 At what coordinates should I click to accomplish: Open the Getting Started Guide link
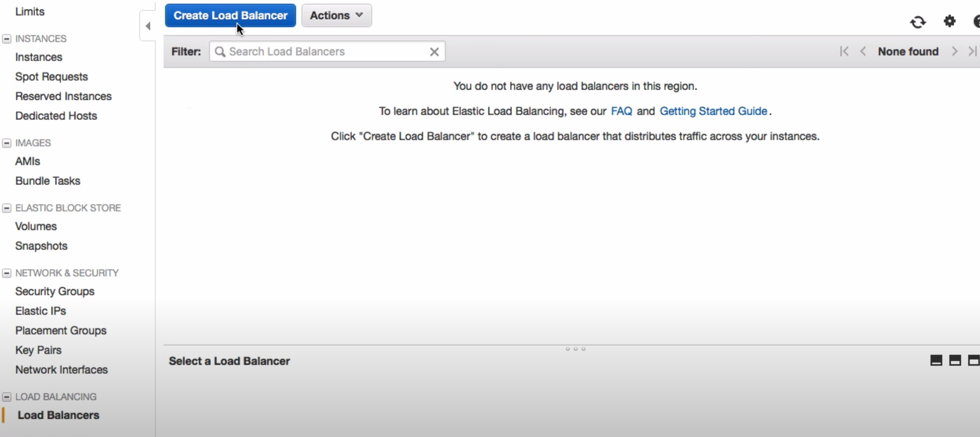[x=713, y=111]
